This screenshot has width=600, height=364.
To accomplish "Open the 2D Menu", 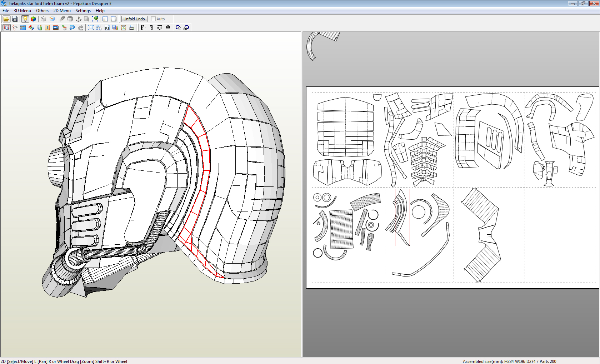I will click(62, 11).
